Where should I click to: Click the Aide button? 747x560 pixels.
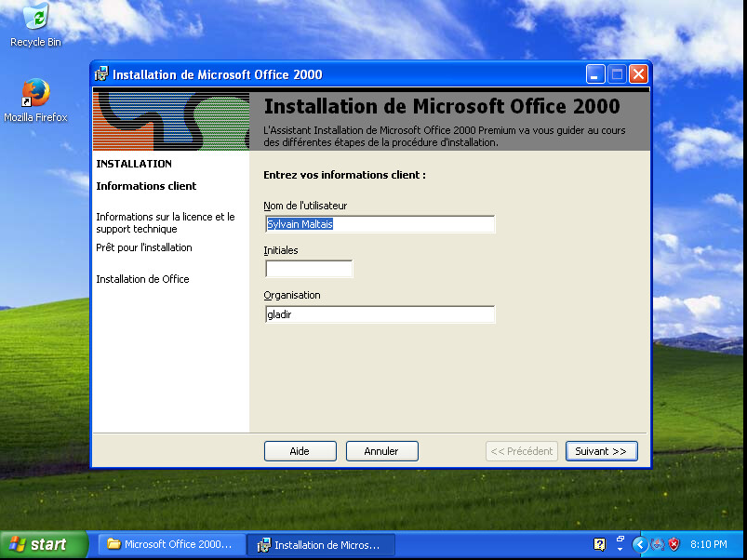tap(300, 451)
